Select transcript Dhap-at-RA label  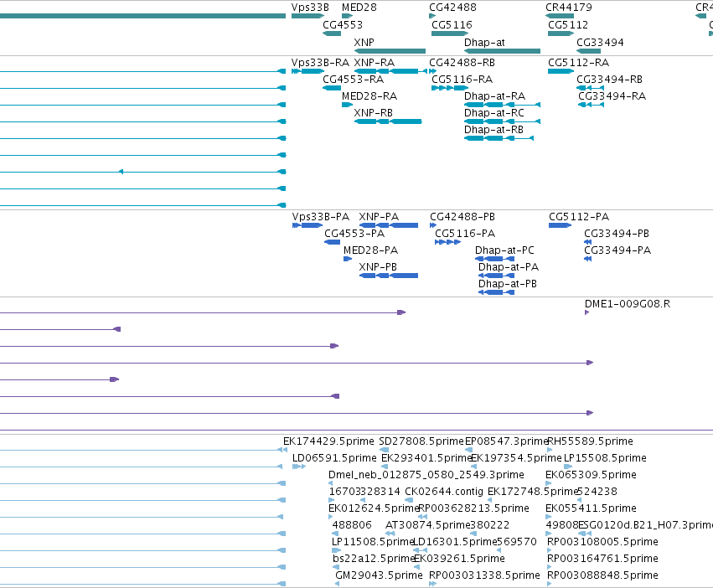(494, 96)
